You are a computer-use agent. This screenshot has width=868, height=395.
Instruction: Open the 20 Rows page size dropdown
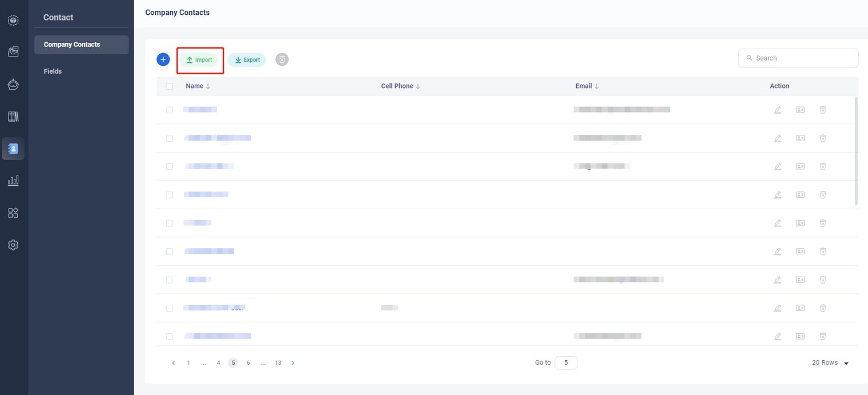pyautogui.click(x=830, y=363)
